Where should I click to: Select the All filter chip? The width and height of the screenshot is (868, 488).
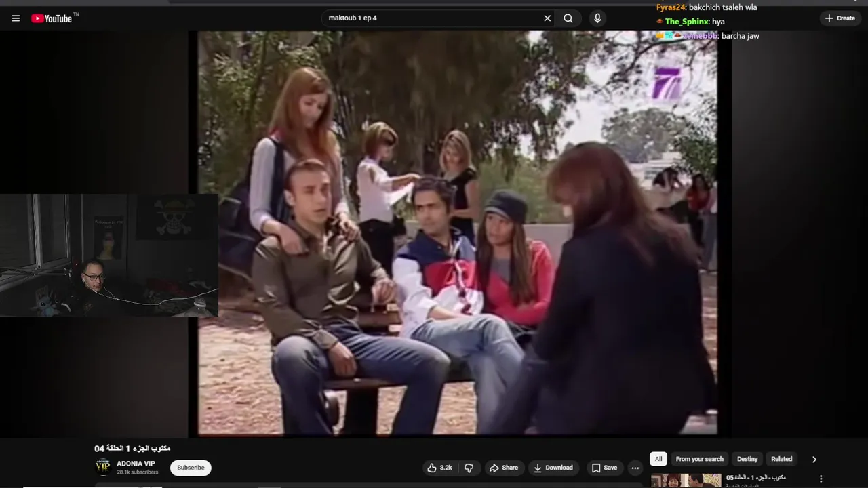658,459
